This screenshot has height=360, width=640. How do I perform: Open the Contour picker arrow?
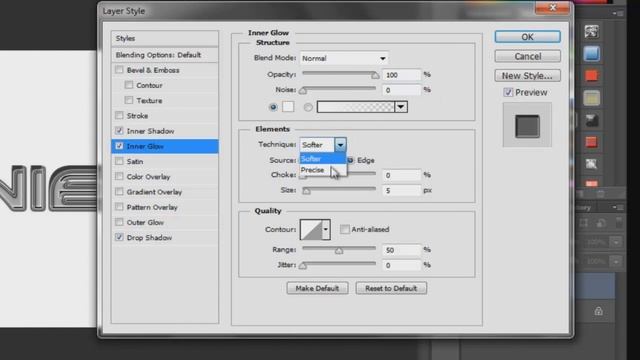pos(325,229)
